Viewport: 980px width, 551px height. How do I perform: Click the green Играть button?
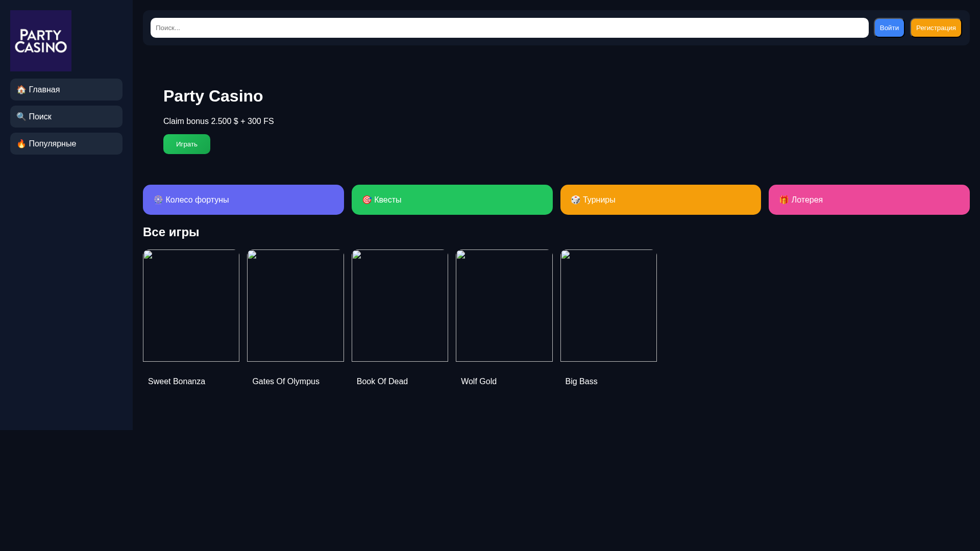(187, 144)
